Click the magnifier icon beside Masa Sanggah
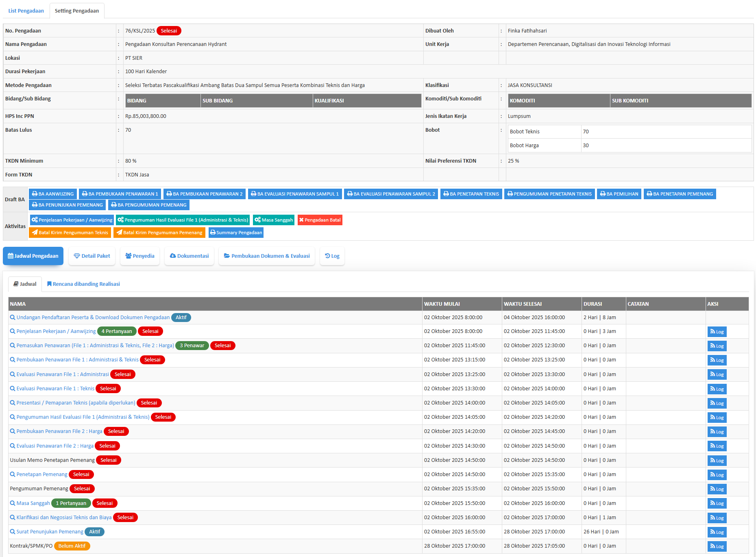Image resolution: width=756 pixels, height=557 pixels. click(13, 503)
